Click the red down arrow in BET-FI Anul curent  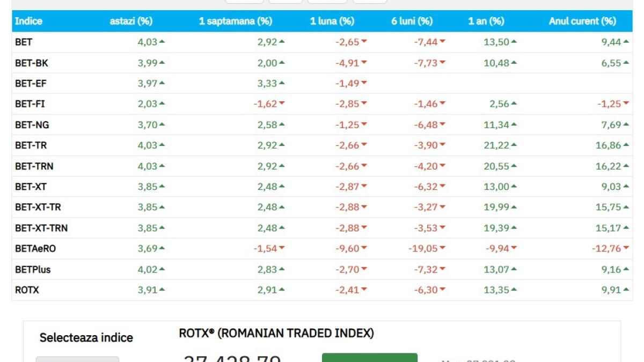(x=626, y=104)
